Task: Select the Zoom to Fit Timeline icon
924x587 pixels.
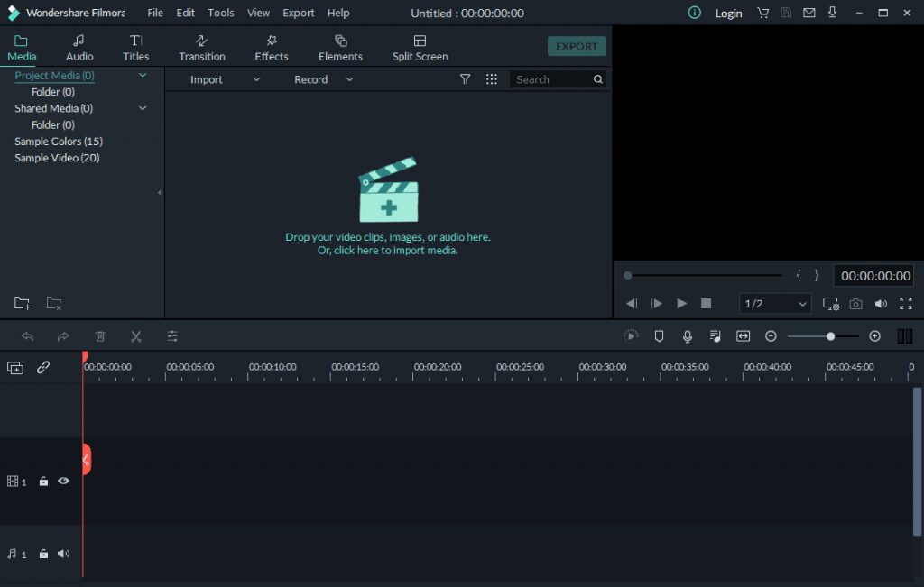Action: point(743,335)
